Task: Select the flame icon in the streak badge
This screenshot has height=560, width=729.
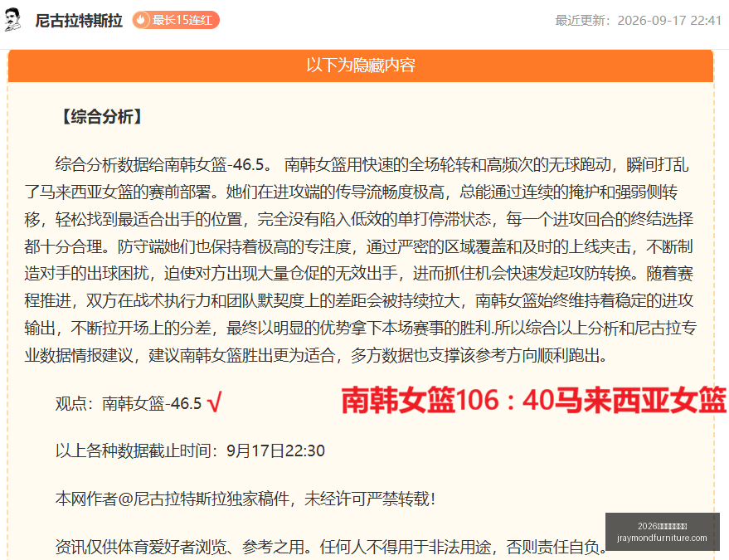Action: (141, 20)
